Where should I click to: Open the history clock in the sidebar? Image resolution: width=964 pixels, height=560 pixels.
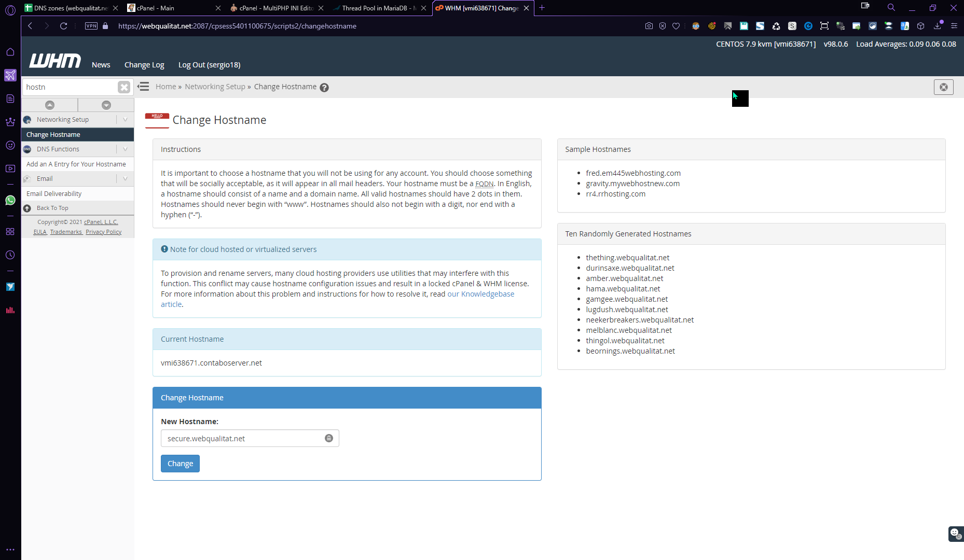coord(10,255)
